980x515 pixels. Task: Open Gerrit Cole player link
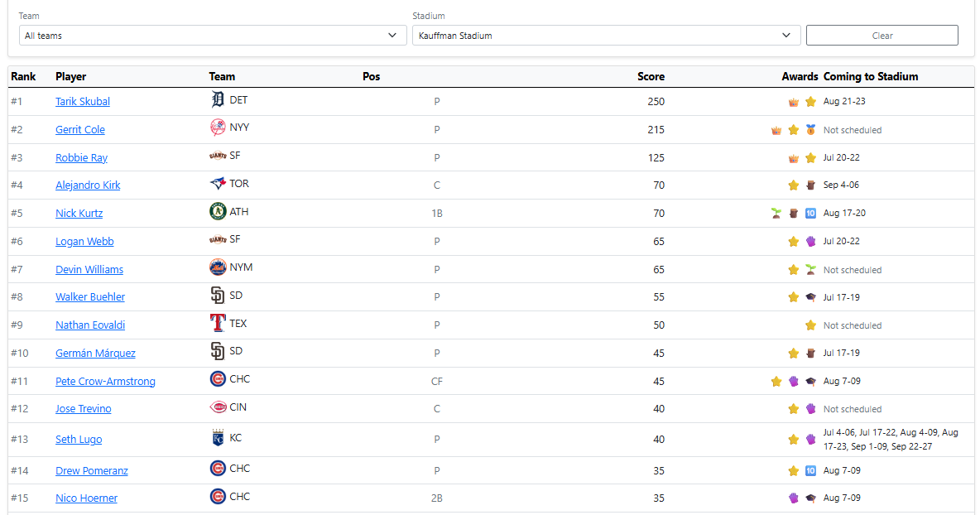(x=80, y=129)
